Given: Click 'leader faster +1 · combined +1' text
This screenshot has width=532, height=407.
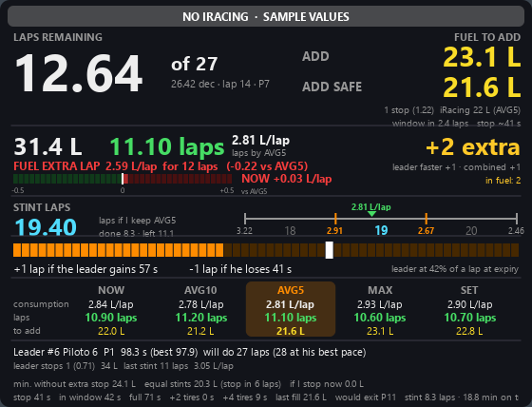Looking at the screenshot, I should coord(456,167).
